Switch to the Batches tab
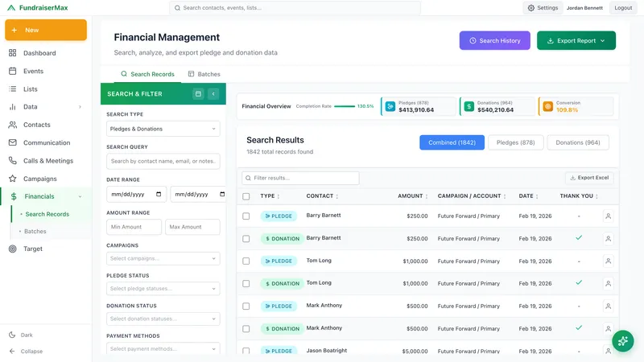The height and width of the screenshot is (362, 644). pos(204,74)
